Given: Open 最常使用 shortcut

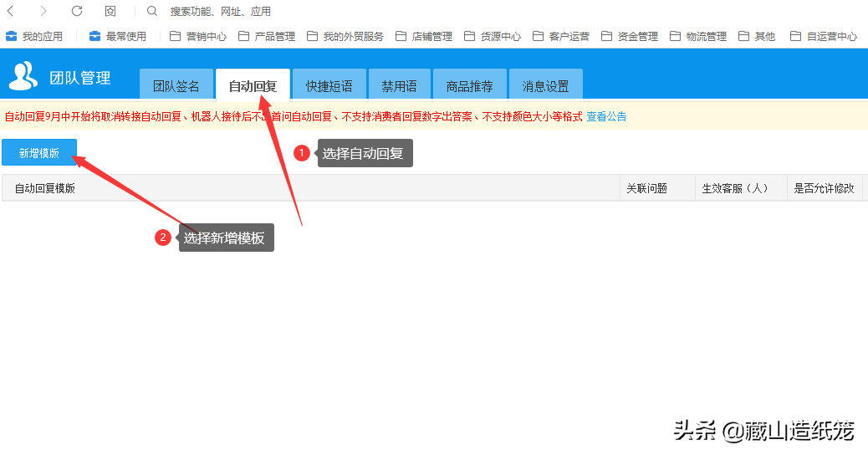Looking at the screenshot, I should (117, 37).
